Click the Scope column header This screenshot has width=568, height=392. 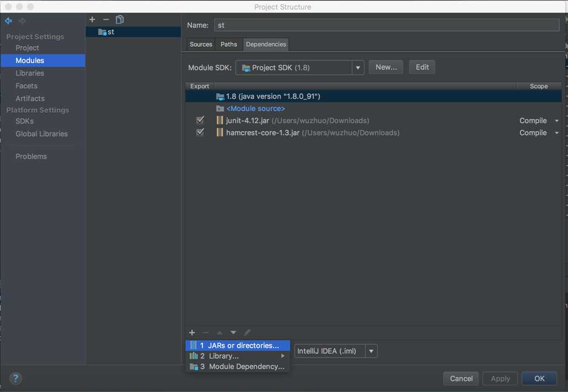[539, 86]
